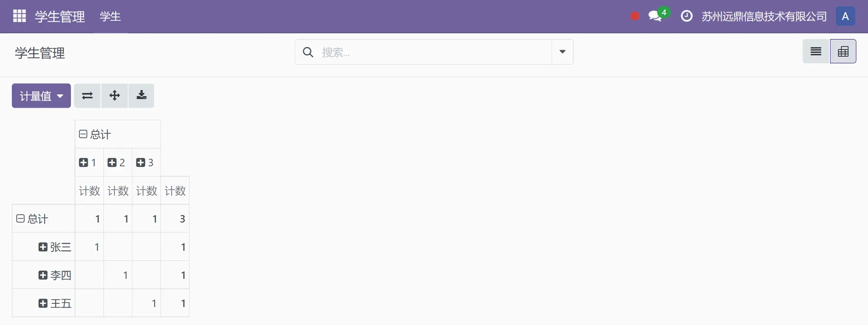This screenshot has width=868, height=325.
Task: Switch to list view
Action: point(816,52)
